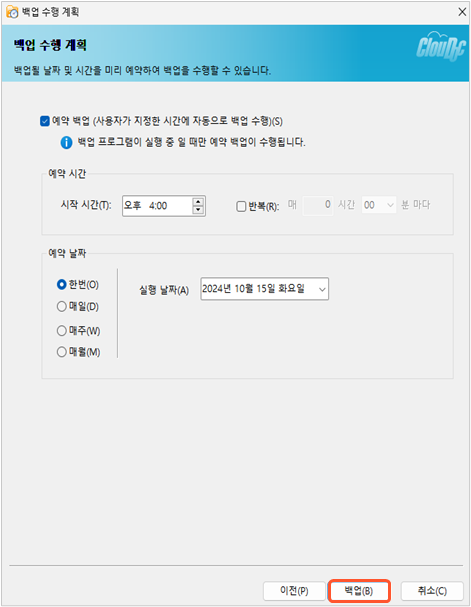Select the 매일(D) daily radio option
Screen dimensions: 471x607
click(x=61, y=307)
